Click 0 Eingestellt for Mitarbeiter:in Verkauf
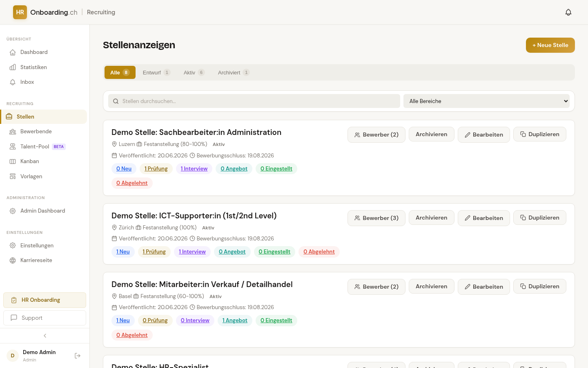Screen dimensions: 588x368 tap(276, 320)
